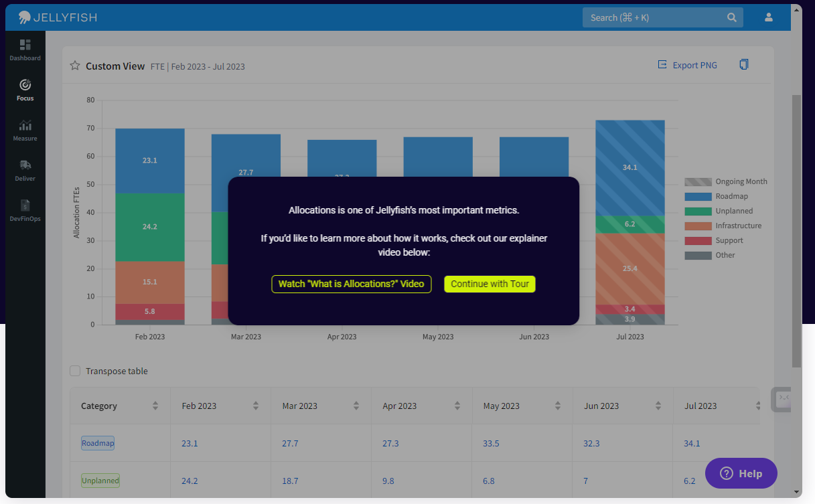Screen dimensions: 815x504
Task: Click the Jellyfish logo
Action: coord(58,17)
